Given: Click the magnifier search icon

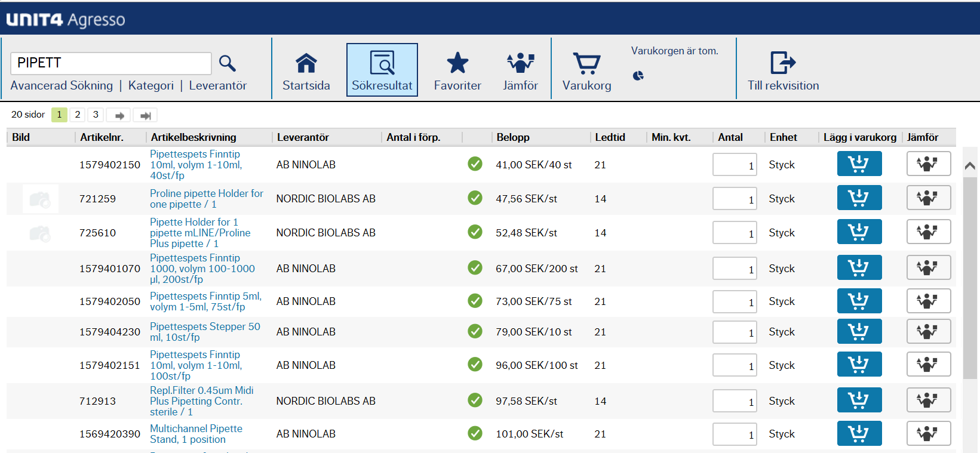Looking at the screenshot, I should [x=228, y=63].
